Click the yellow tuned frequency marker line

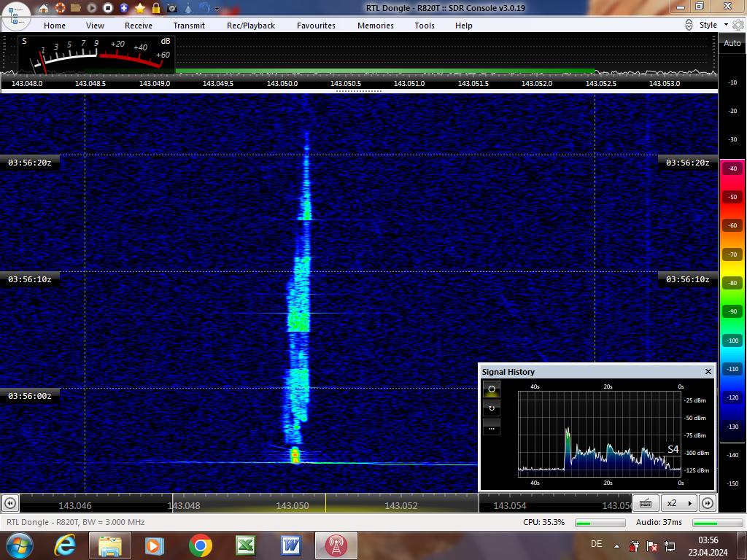point(326,503)
